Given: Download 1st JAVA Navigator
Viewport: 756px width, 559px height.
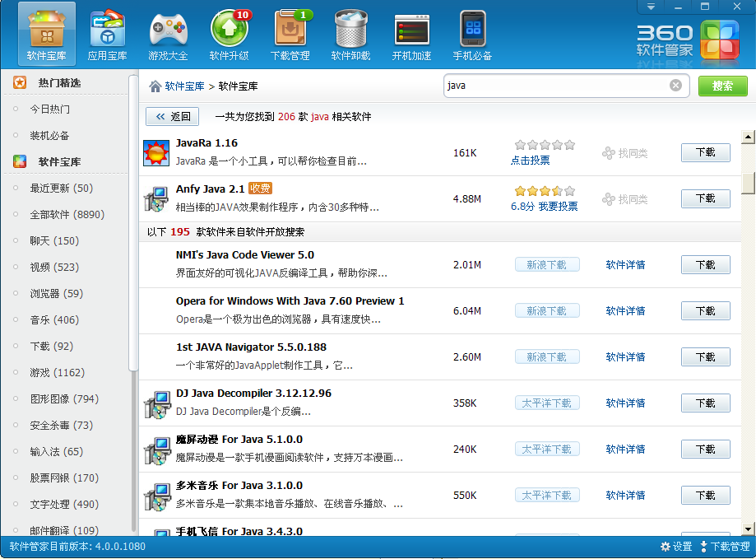Looking at the screenshot, I should coord(705,357).
